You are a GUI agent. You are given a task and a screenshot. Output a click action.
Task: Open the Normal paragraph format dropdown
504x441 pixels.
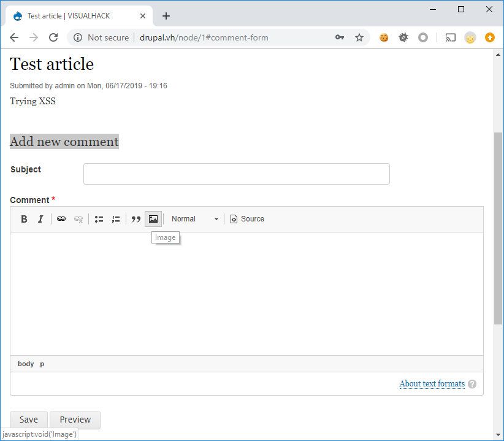[x=194, y=219]
